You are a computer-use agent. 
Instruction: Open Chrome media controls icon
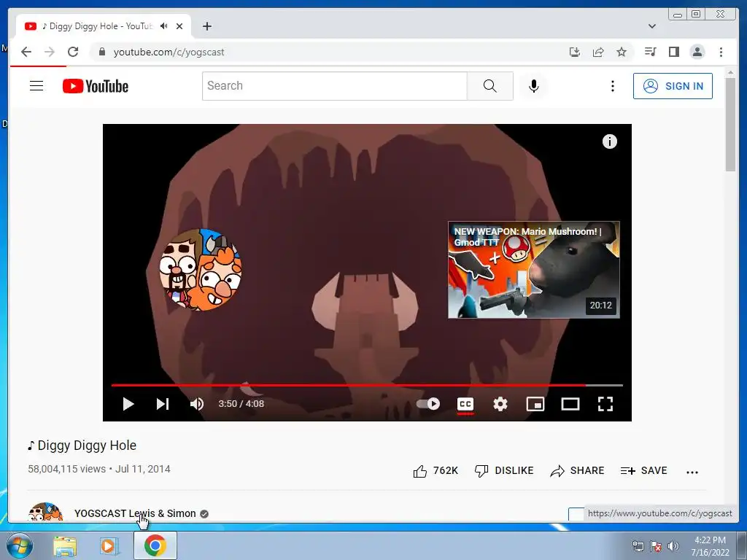click(x=650, y=52)
